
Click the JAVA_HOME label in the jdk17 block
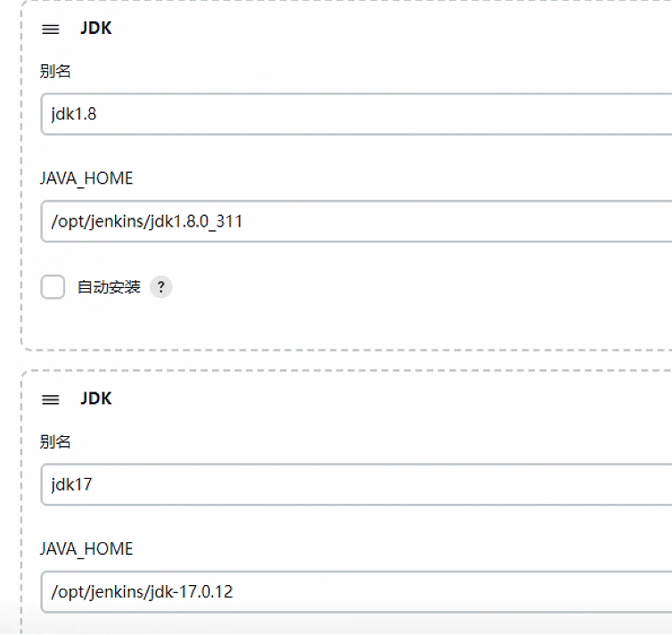[x=86, y=548]
